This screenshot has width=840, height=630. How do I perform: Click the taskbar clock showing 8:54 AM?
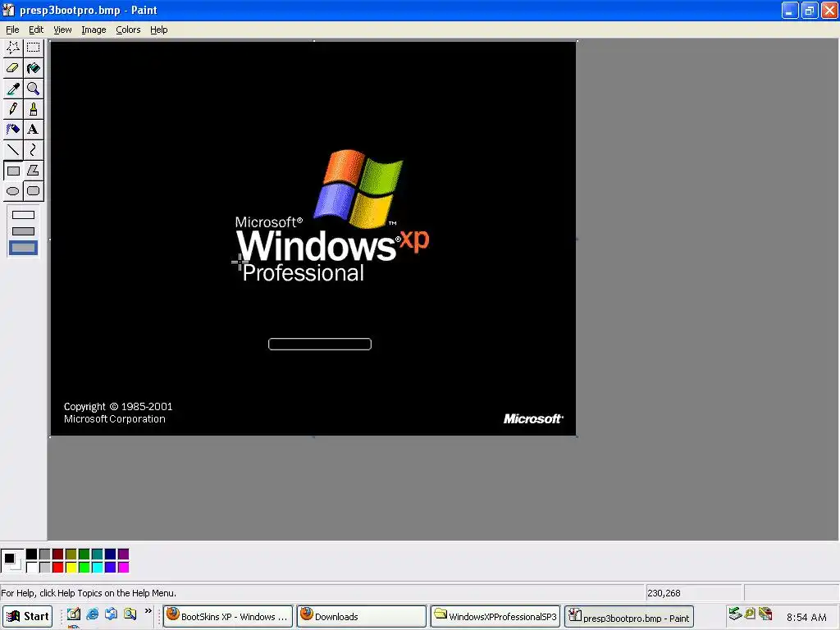806,617
